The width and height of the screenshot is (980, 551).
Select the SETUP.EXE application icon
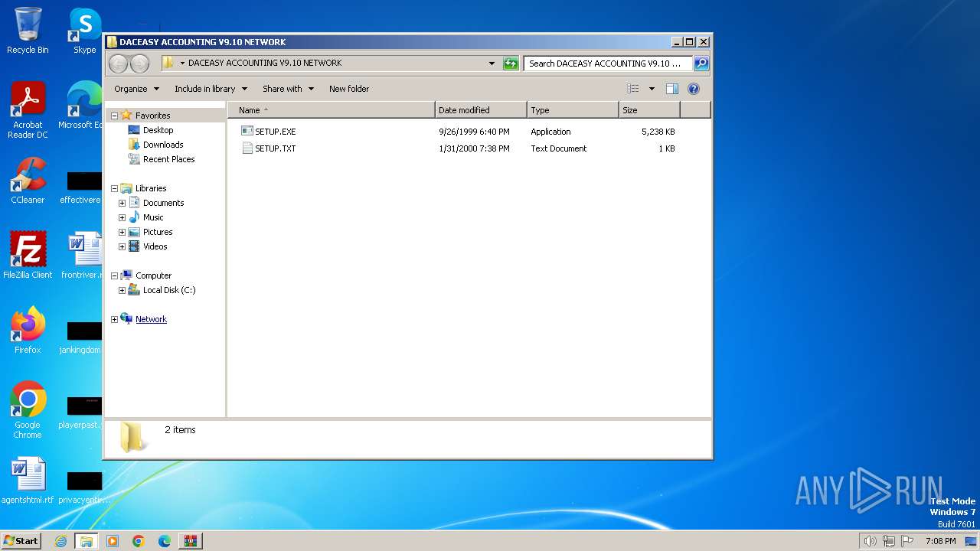pos(247,132)
